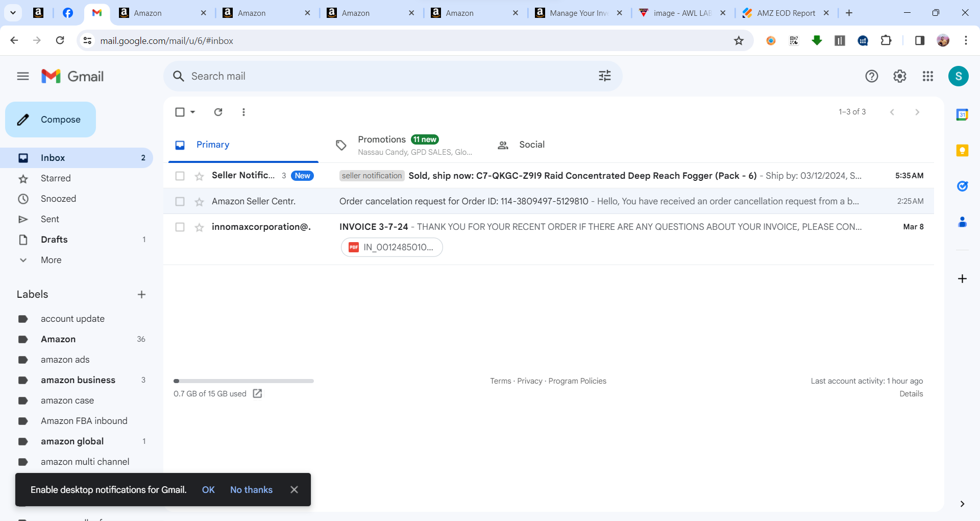This screenshot has width=980, height=521.
Task: Open the Starred folder
Action: point(77,178)
